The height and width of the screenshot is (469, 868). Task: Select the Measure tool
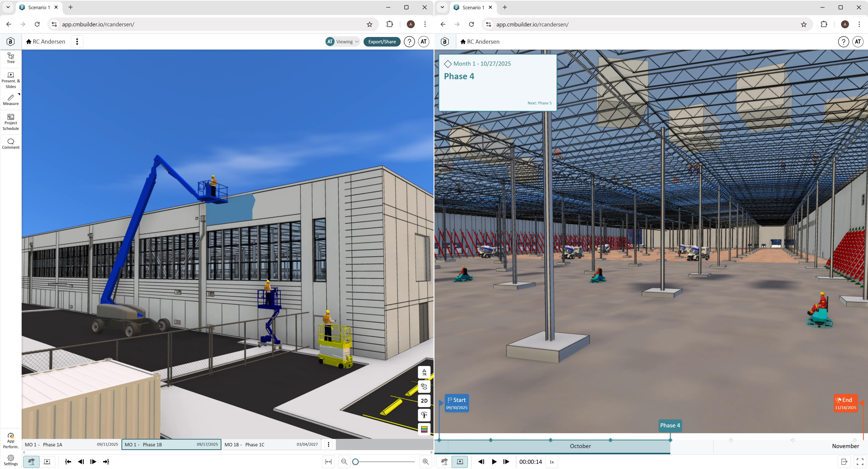coord(11,100)
